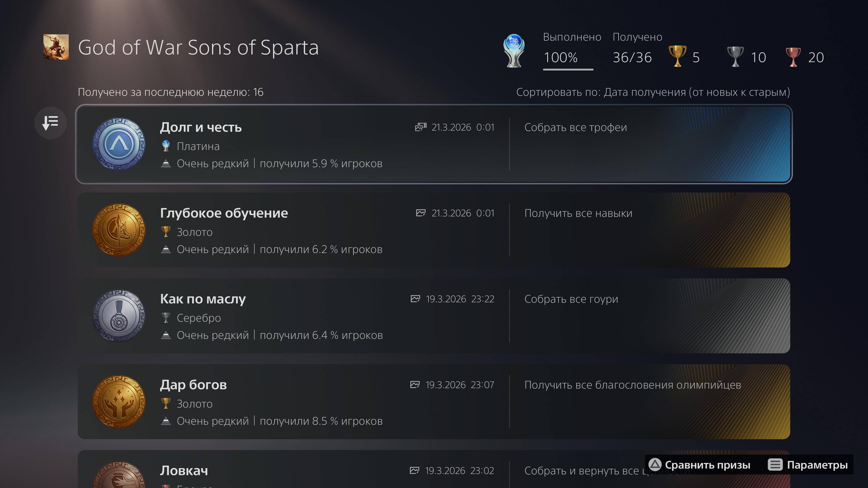Image resolution: width=868 pixels, height=488 pixels.
Task: Click the sort order icon button
Action: pos(51,123)
